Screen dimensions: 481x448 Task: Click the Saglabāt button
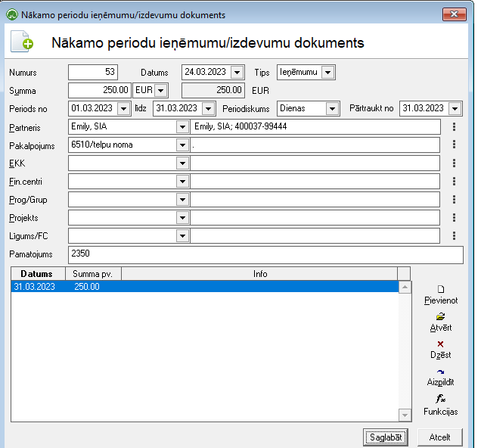tap(386, 437)
